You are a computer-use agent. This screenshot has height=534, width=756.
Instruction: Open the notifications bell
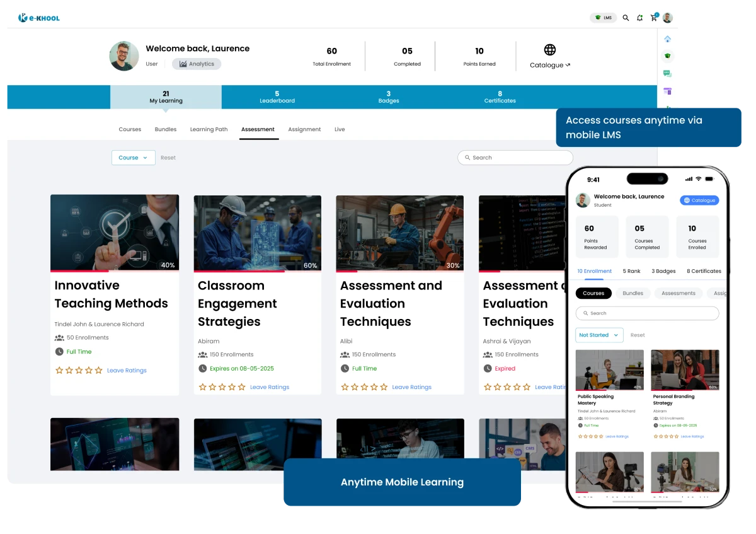639,18
